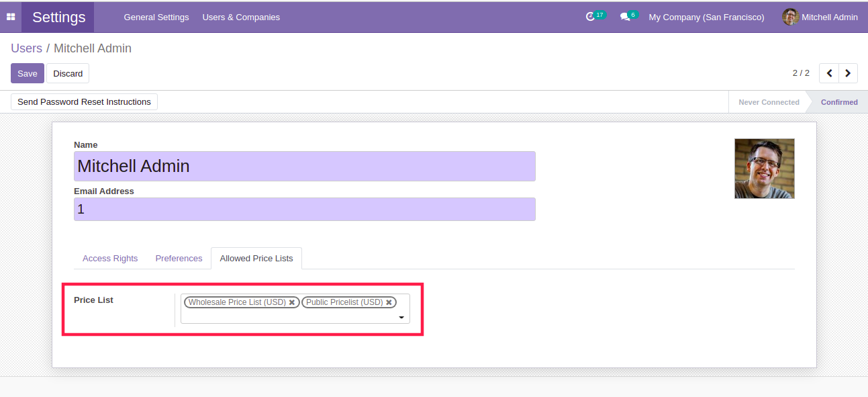The image size is (868, 397).
Task: Click Mitchell Admin avatar in top bar
Action: 790,17
